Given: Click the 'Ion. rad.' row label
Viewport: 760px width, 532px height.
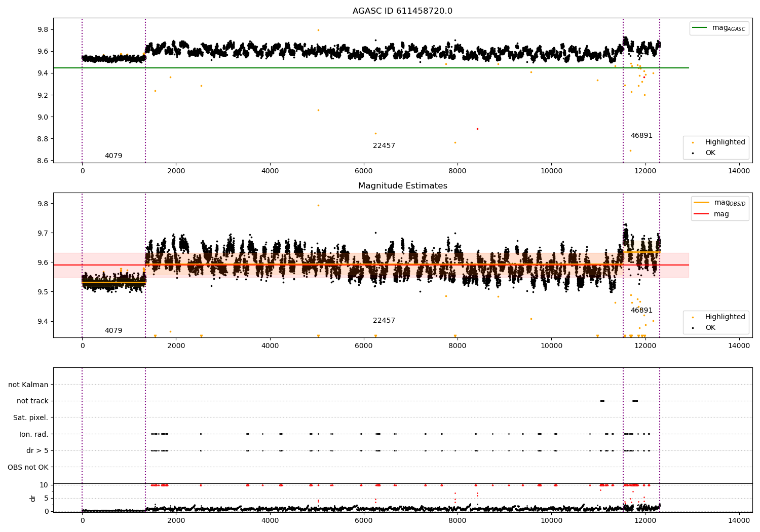Looking at the screenshot, I should (x=34, y=435).
